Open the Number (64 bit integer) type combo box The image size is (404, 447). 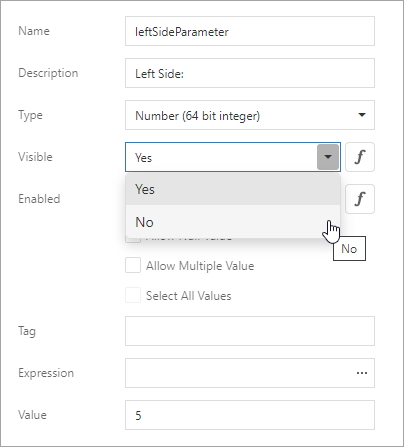[x=250, y=115]
